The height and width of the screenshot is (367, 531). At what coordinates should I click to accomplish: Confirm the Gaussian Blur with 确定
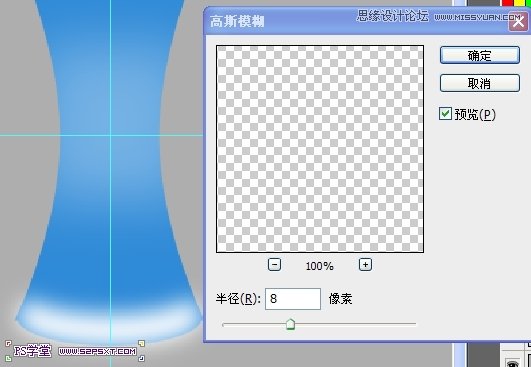coord(480,55)
